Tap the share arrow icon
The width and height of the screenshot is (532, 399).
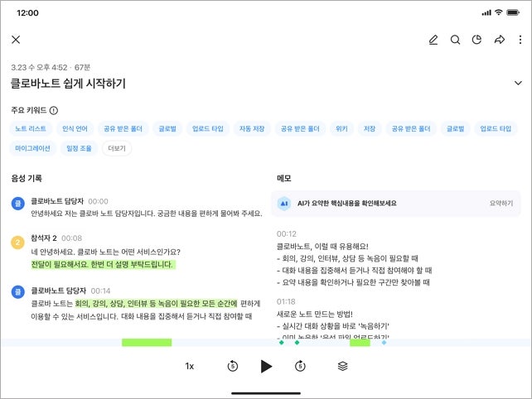pyautogui.click(x=500, y=40)
